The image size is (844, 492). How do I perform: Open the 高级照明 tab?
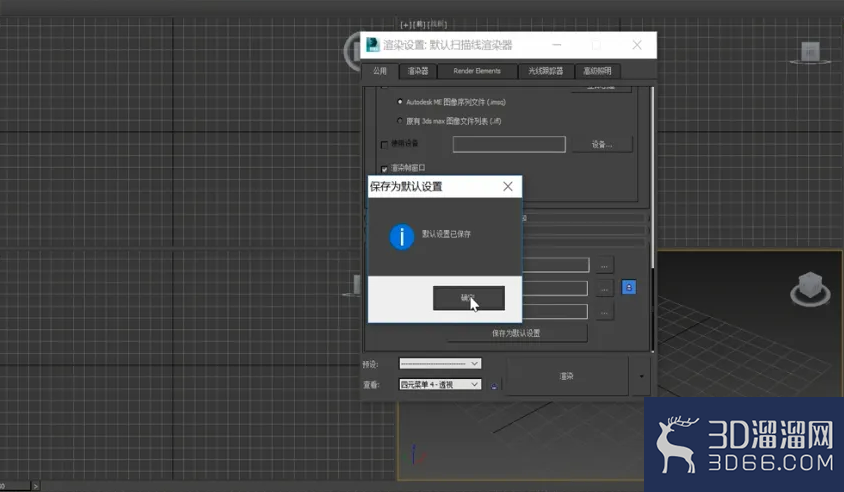(597, 71)
